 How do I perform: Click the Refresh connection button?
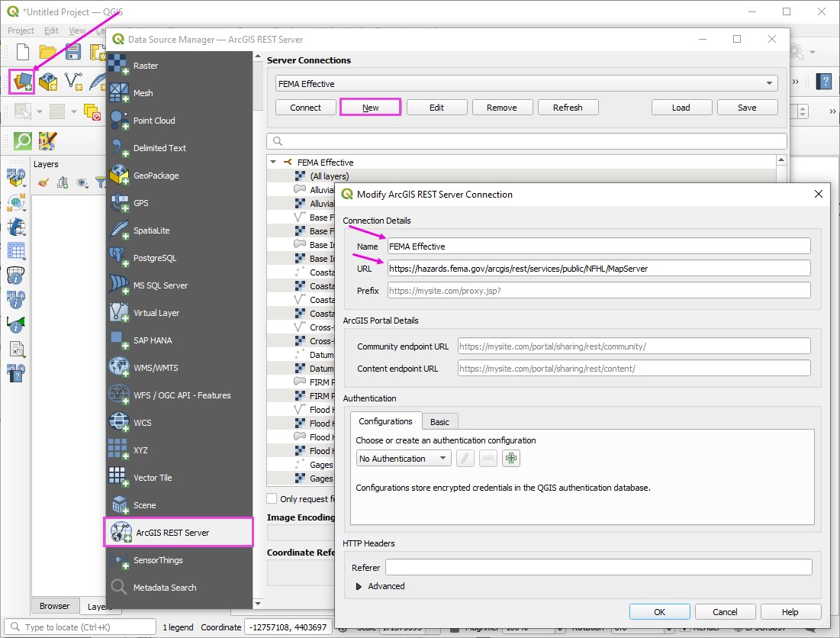point(567,108)
